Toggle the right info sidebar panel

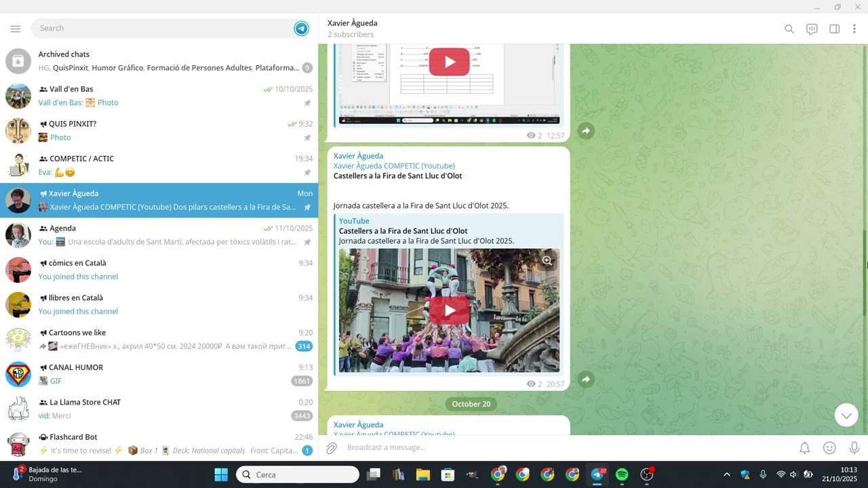click(835, 29)
